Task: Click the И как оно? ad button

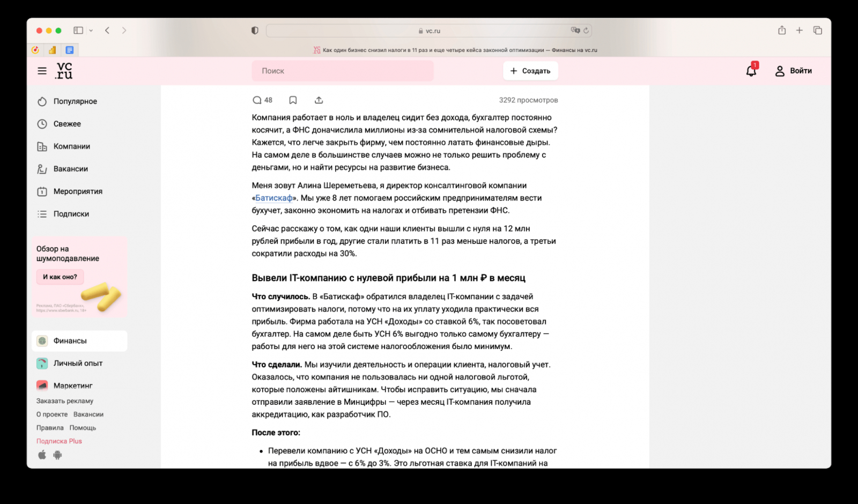Action: click(x=60, y=277)
